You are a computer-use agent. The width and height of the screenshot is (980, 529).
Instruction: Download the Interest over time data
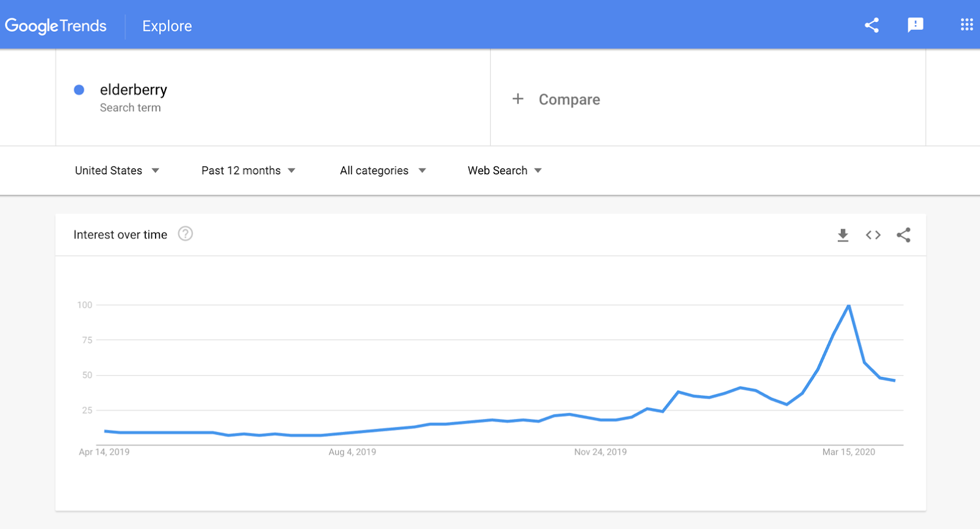click(843, 235)
